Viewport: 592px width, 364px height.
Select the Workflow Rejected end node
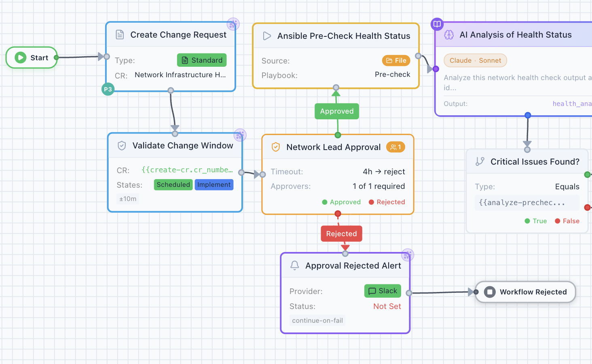(x=525, y=292)
